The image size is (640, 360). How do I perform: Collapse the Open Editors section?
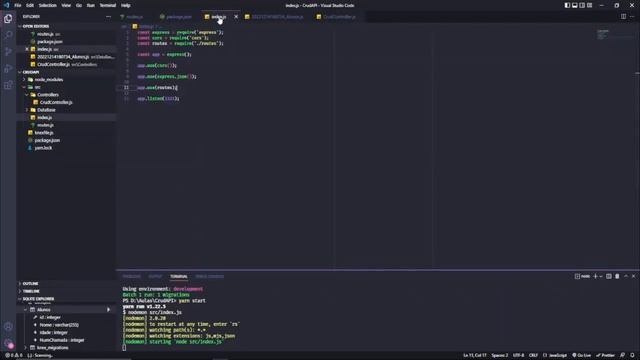point(36,26)
